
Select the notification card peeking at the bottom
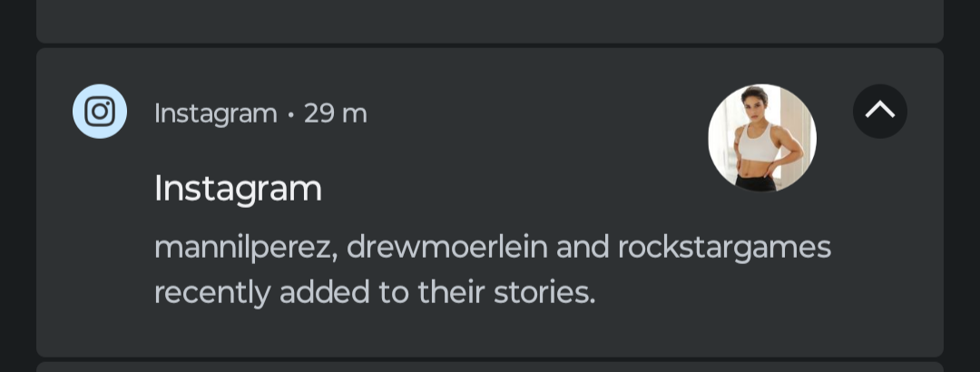click(x=490, y=367)
